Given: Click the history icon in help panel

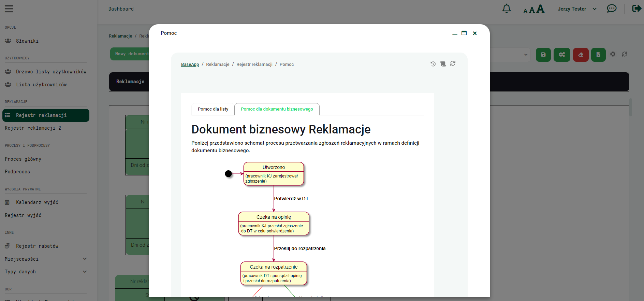Looking at the screenshot, I should tap(433, 64).
